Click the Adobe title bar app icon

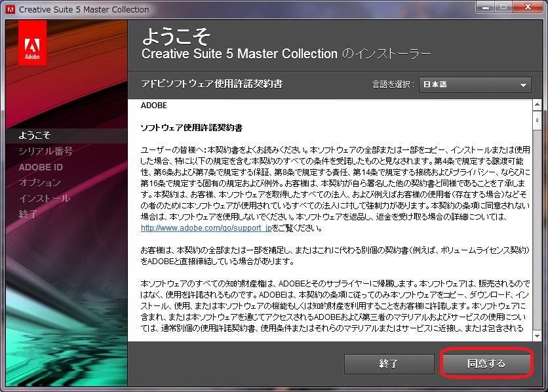[10, 9]
